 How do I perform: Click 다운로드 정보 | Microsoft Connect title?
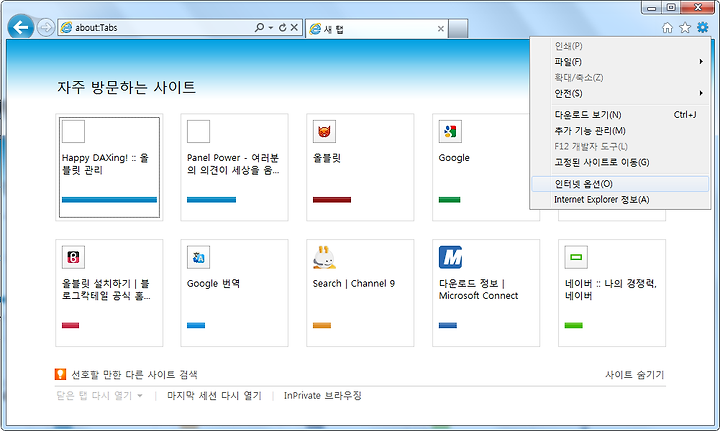[478, 290]
